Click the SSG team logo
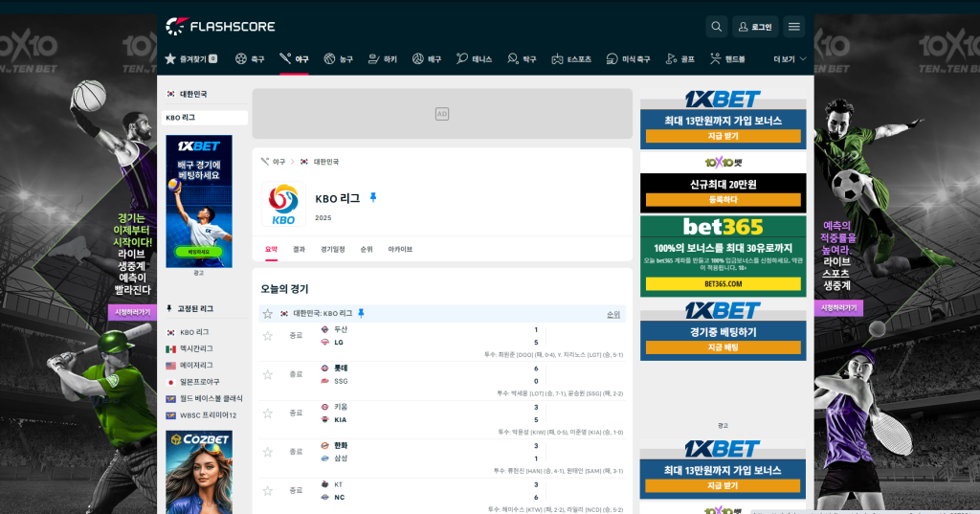This screenshot has width=980, height=514. pos(325,381)
